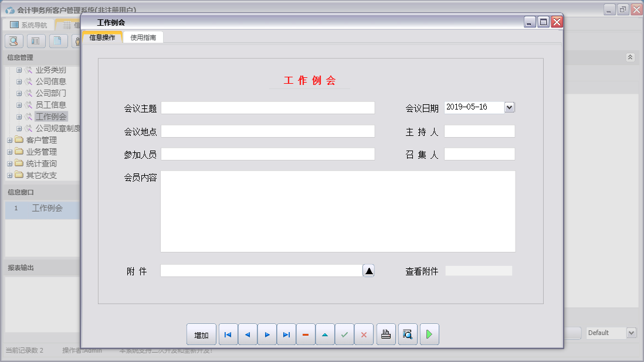This screenshot has width=644, height=362.
Task: Click the next record arrow icon
Action: (267, 334)
